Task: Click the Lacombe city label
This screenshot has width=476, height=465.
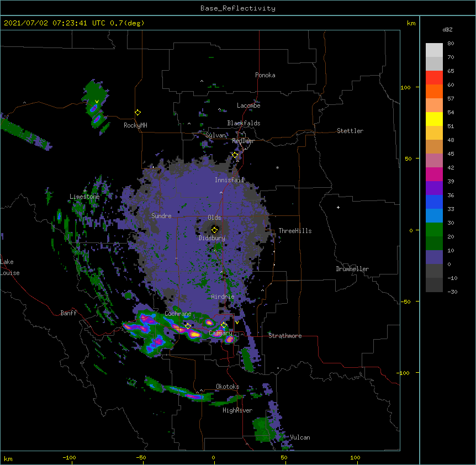Action: 248,105
